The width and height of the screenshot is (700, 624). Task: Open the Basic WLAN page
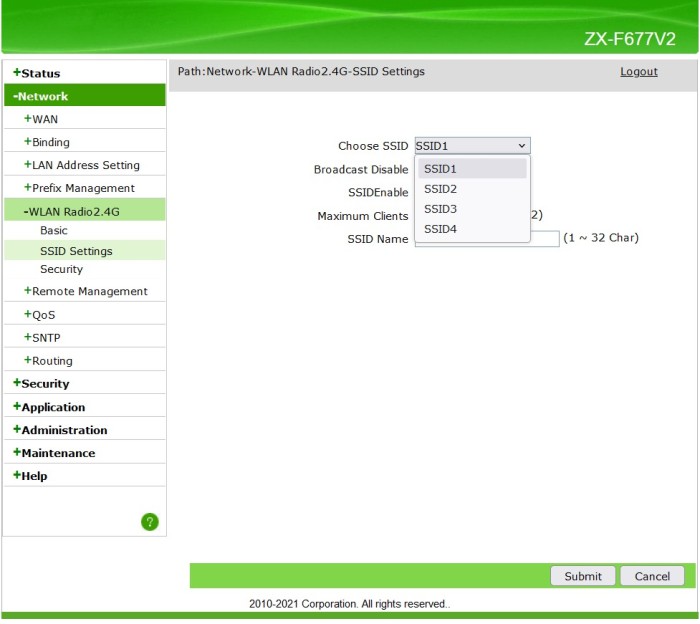(54, 230)
